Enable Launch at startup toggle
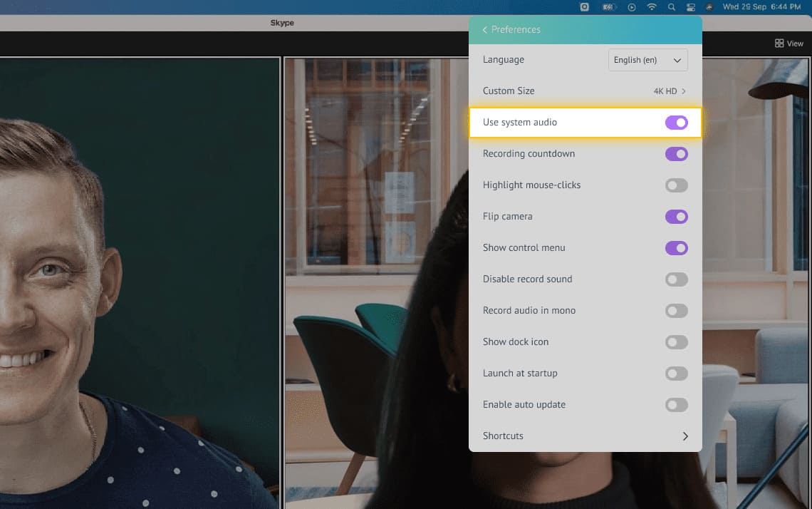 676,374
